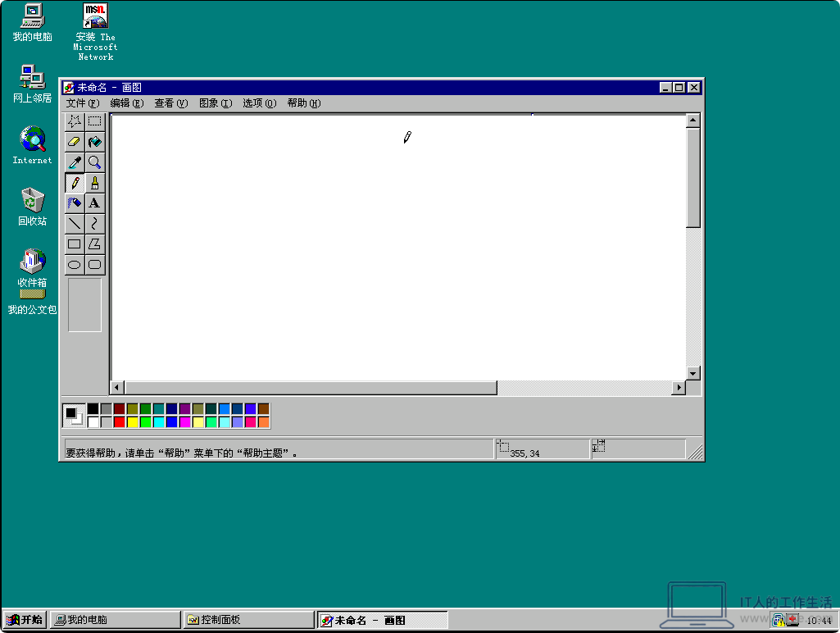Choose the Text tool (A)
The height and width of the screenshot is (633, 840).
tap(95, 203)
